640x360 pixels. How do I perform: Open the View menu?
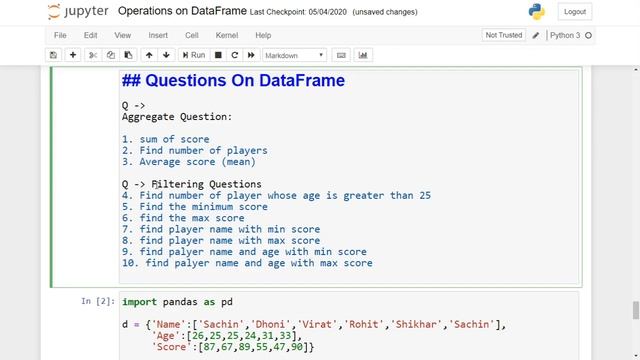point(122,36)
